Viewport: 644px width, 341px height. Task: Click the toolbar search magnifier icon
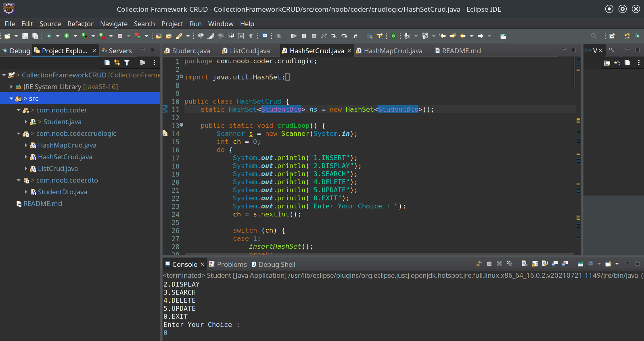594,36
